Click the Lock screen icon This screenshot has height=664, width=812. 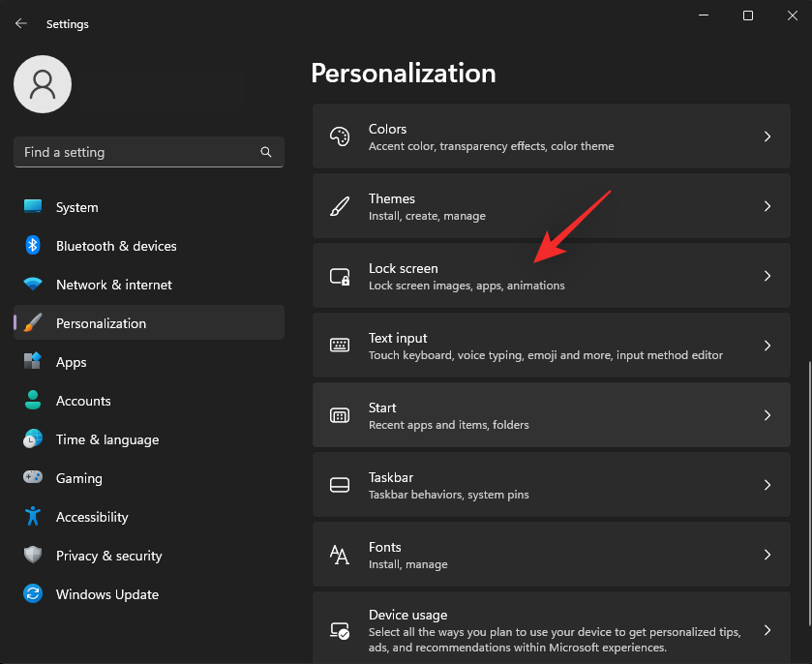click(x=340, y=275)
